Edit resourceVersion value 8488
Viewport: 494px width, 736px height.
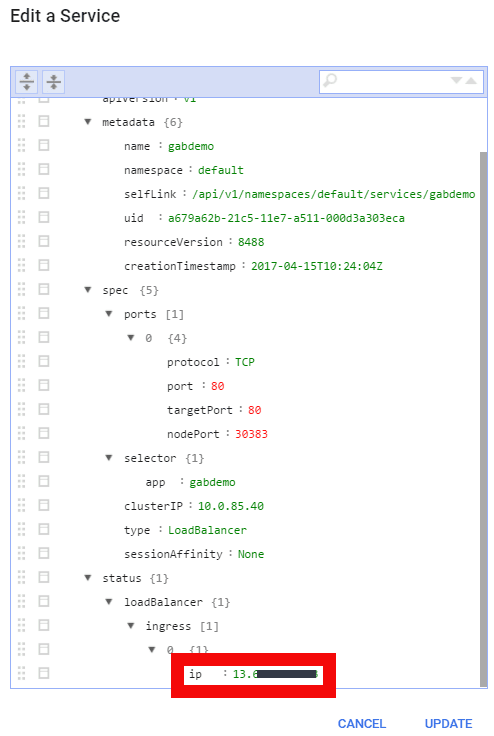point(251,242)
